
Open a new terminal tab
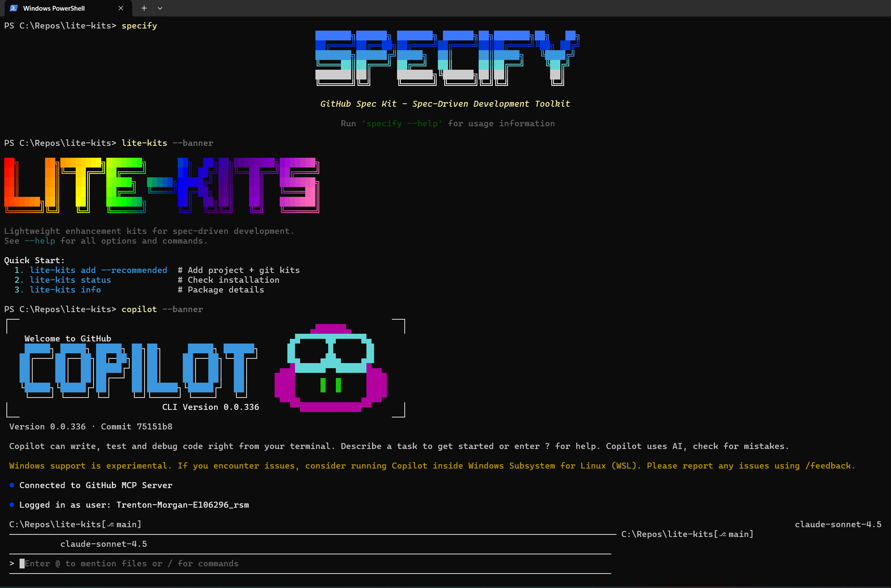[x=144, y=8]
